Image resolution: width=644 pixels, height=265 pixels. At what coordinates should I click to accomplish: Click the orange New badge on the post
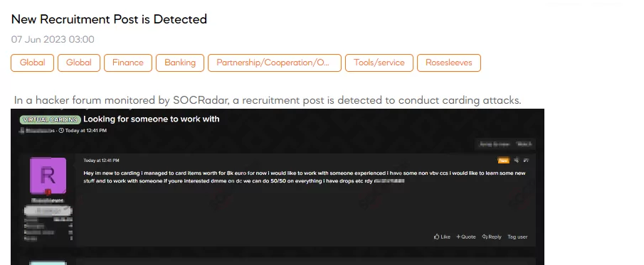[503, 160]
